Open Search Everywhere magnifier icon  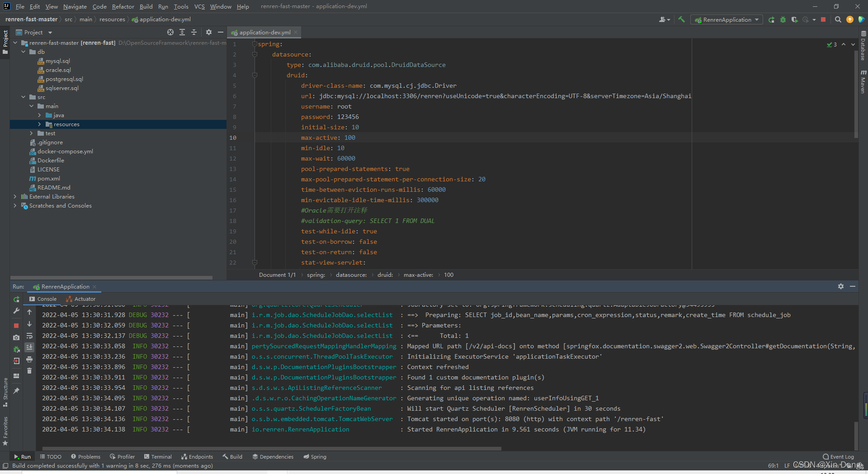pyautogui.click(x=838, y=19)
